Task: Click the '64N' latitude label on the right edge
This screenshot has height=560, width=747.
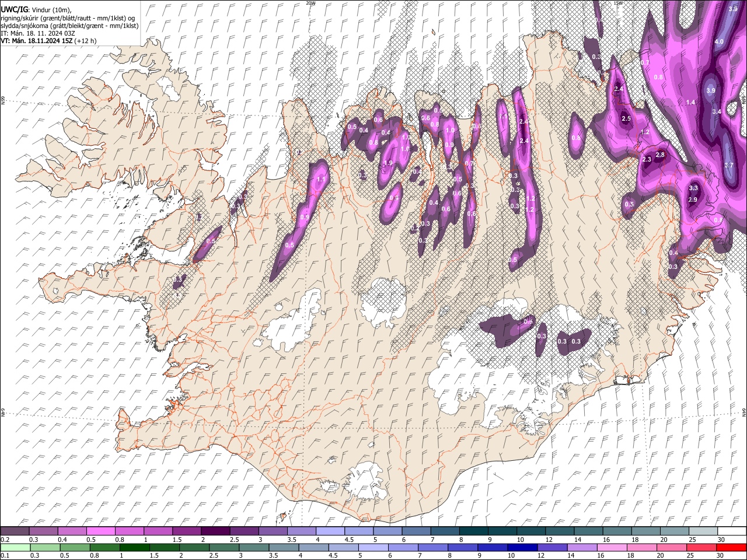Action: (744, 412)
